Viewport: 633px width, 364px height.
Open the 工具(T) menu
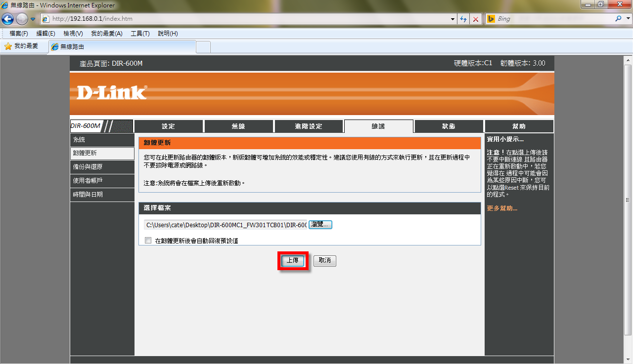[x=140, y=34]
